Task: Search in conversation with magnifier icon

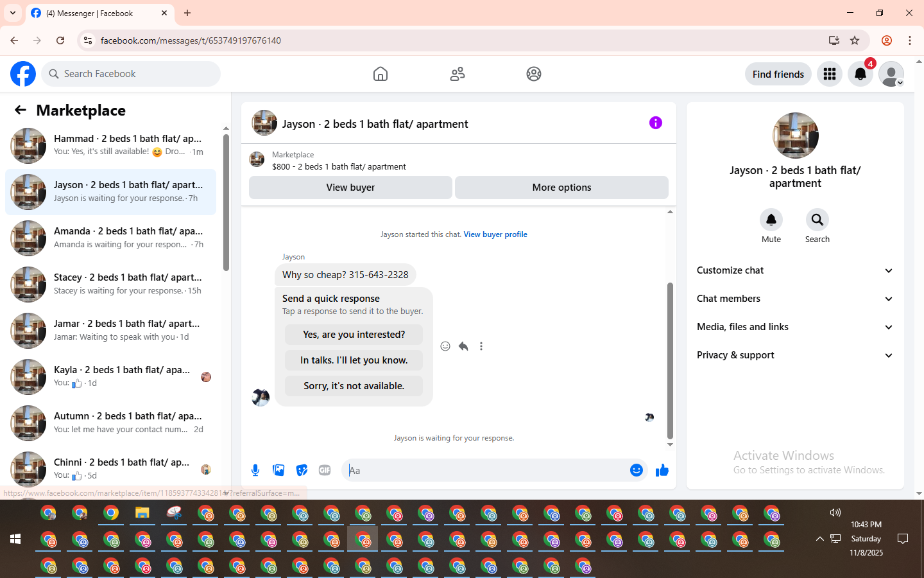Action: pyautogui.click(x=817, y=220)
